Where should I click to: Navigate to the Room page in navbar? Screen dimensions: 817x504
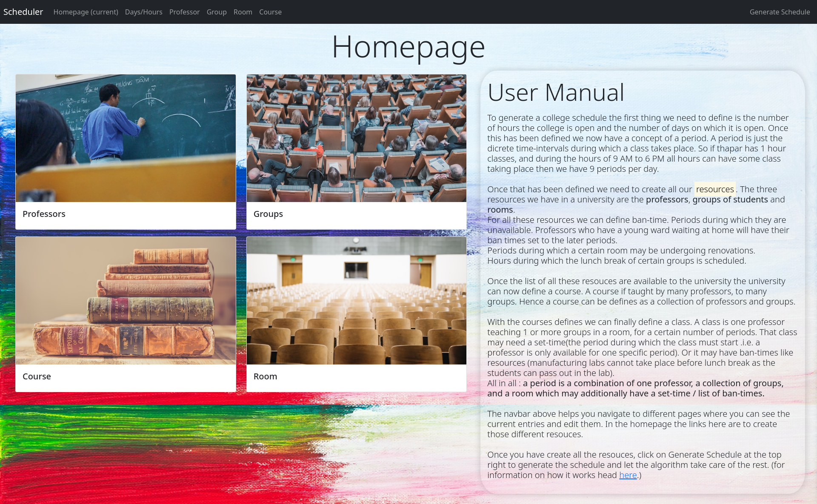tap(243, 12)
